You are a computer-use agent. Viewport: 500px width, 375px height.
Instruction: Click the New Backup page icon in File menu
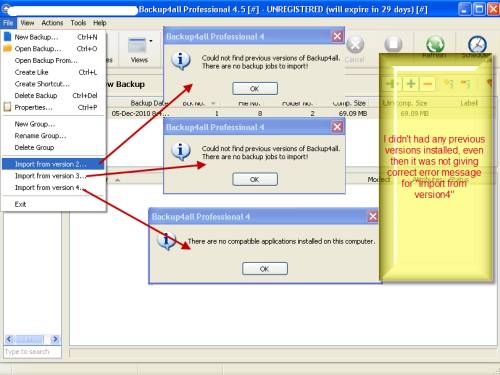pyautogui.click(x=7, y=37)
